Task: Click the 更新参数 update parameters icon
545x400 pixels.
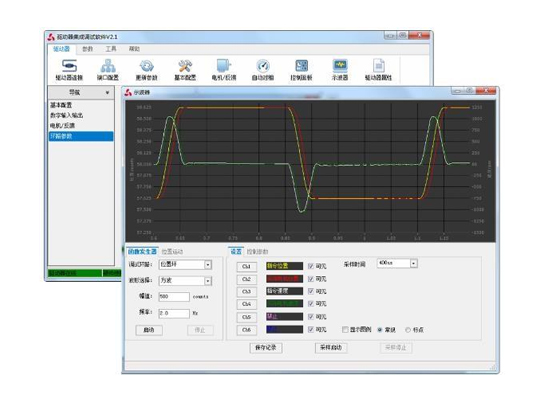Action: 147,66
